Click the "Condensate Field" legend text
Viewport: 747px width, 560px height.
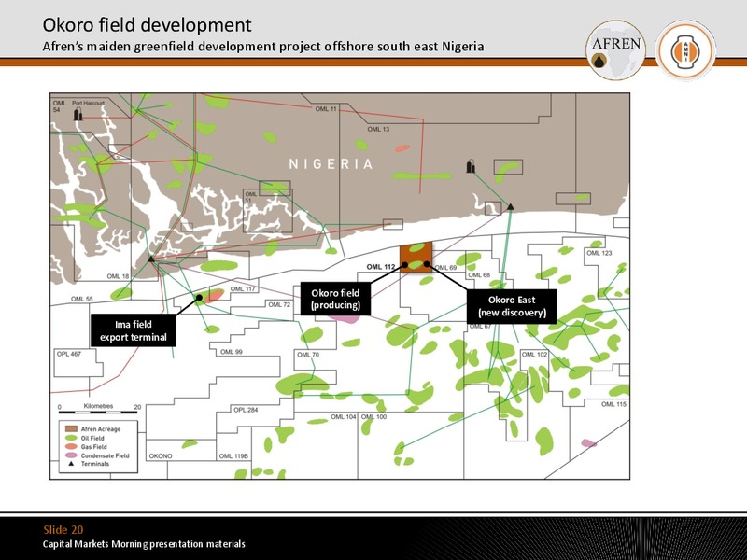pyautogui.click(x=105, y=455)
